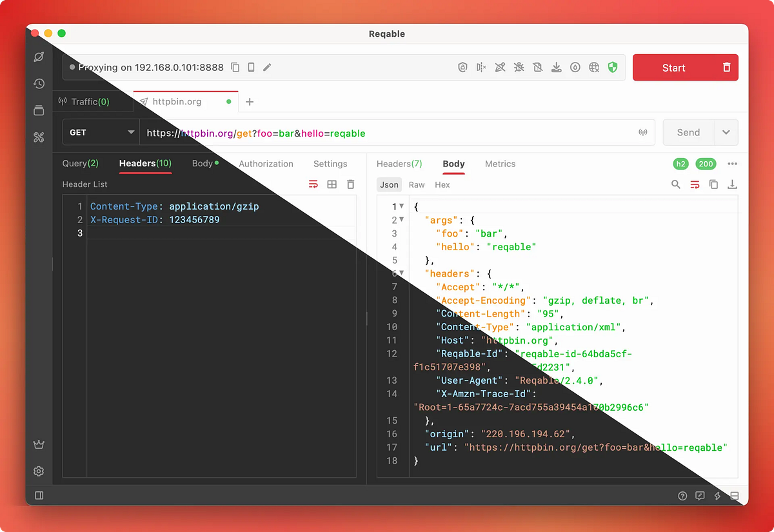Collapse the args node in the JSON response
774x532 pixels.
[x=402, y=220]
